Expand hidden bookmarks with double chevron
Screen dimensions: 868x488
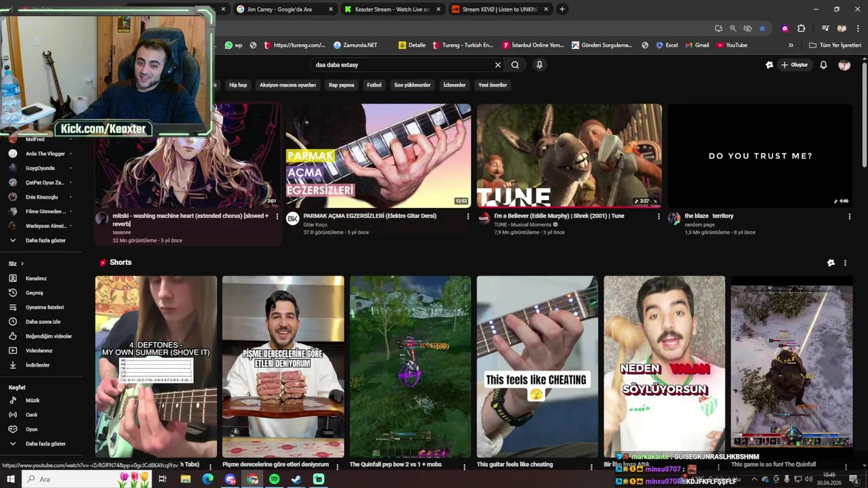(791, 45)
